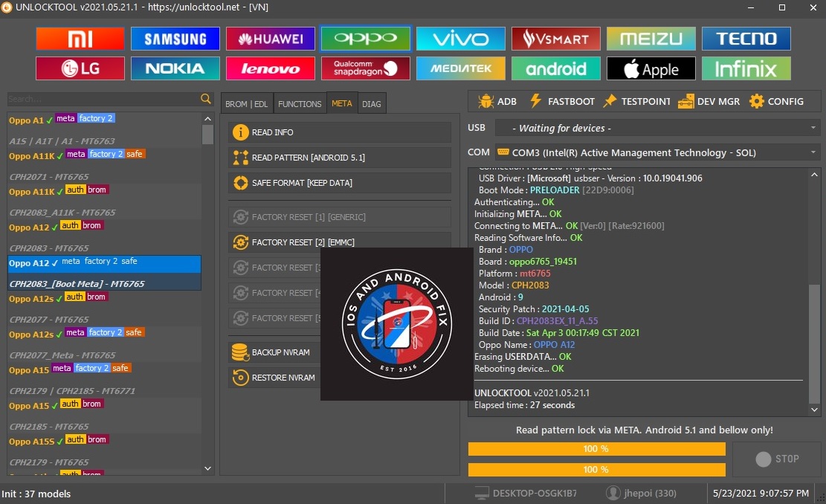Click FACTORY RESET [1] [GENERIC]
The height and width of the screenshot is (504, 826).
[x=340, y=217]
